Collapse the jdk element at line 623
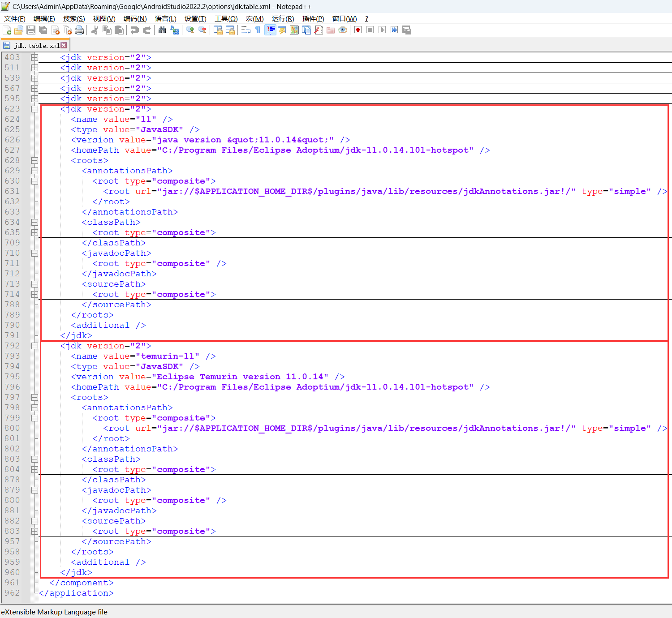This screenshot has height=618, width=672. pyautogui.click(x=35, y=109)
